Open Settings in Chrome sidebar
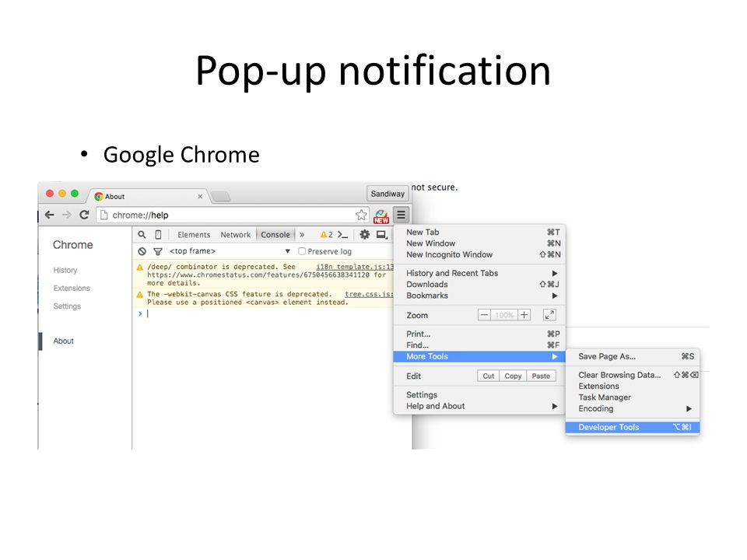The height and width of the screenshot is (560, 747). tap(67, 306)
